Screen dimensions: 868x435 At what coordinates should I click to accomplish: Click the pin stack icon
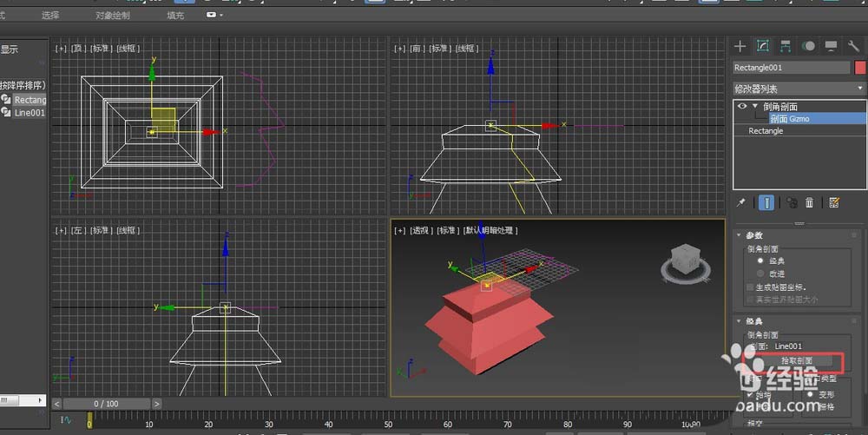pyautogui.click(x=741, y=202)
